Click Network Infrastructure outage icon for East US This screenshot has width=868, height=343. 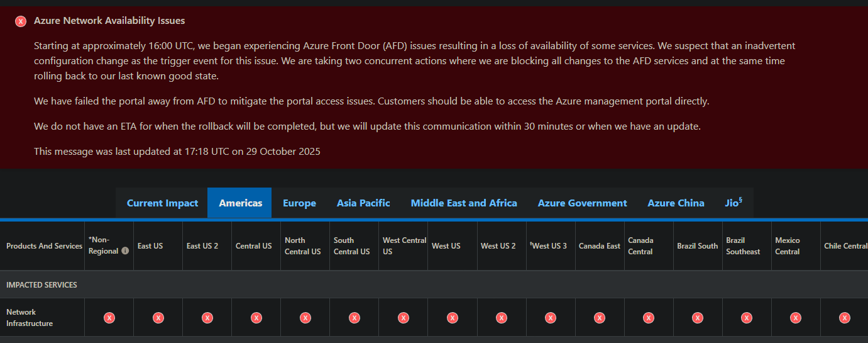point(158,318)
